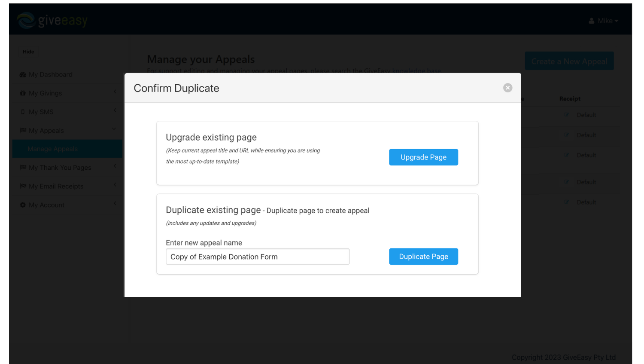This screenshot has width=644, height=364.
Task: Click the flag icon for My Email Receipts
Action: tap(22, 186)
